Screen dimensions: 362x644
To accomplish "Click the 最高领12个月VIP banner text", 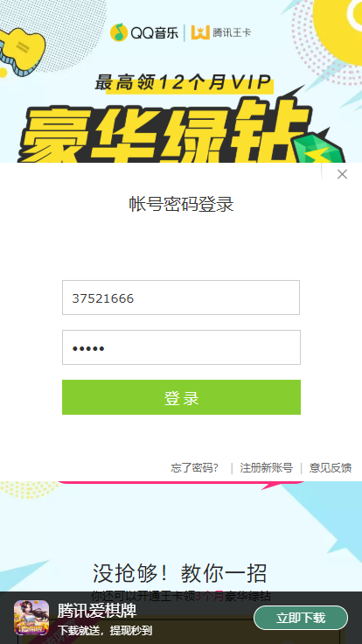I will coord(184,82).
